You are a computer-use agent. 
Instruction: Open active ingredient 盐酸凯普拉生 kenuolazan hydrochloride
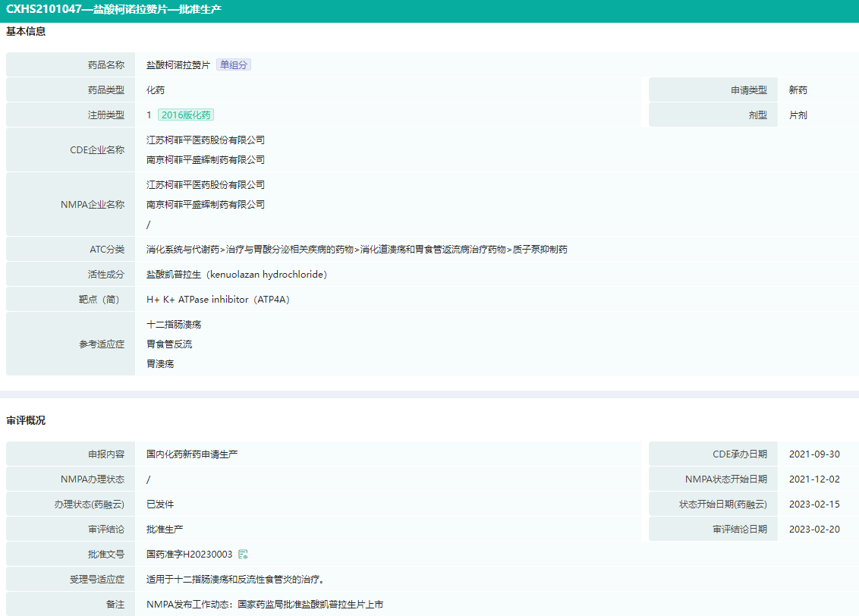[x=236, y=275]
